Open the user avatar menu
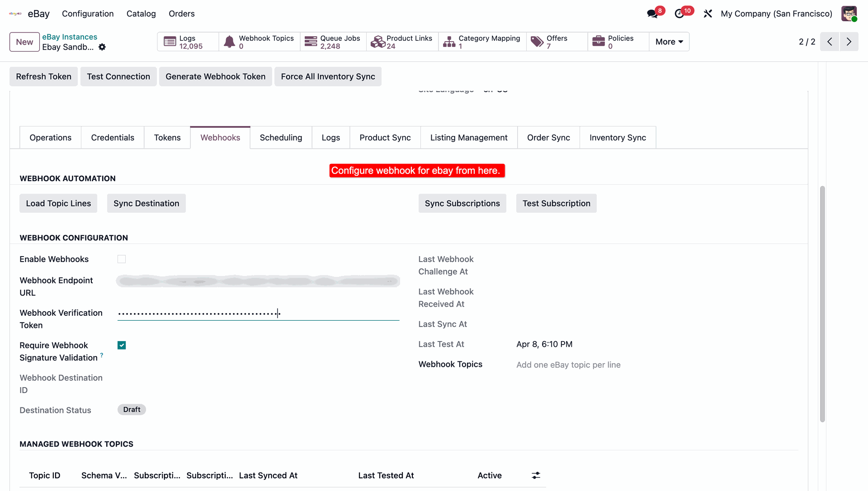Viewport: 868px width, 491px height. (849, 14)
